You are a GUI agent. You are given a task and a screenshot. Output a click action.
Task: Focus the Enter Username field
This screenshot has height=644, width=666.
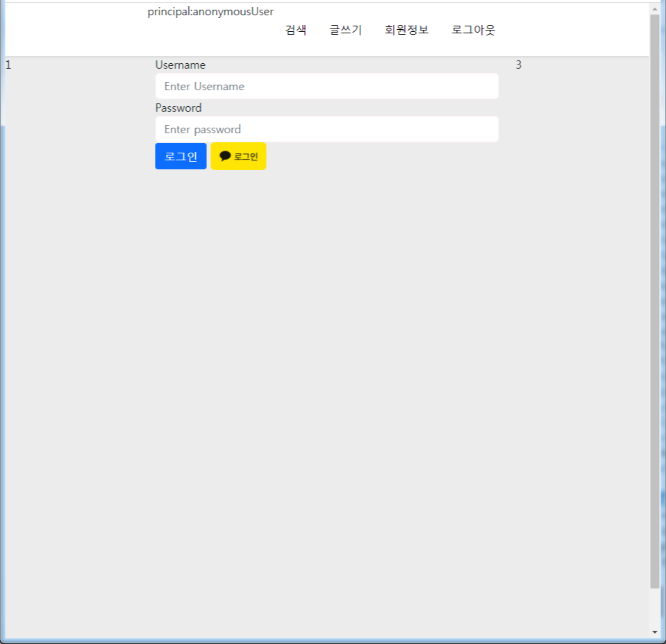[327, 86]
